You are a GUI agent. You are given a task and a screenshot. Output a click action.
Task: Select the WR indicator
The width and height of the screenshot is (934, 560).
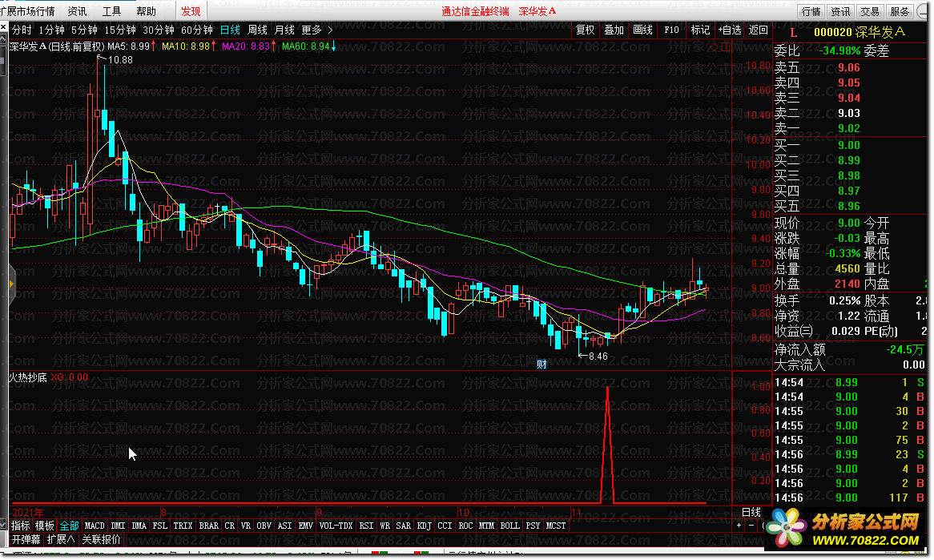pyautogui.click(x=384, y=526)
